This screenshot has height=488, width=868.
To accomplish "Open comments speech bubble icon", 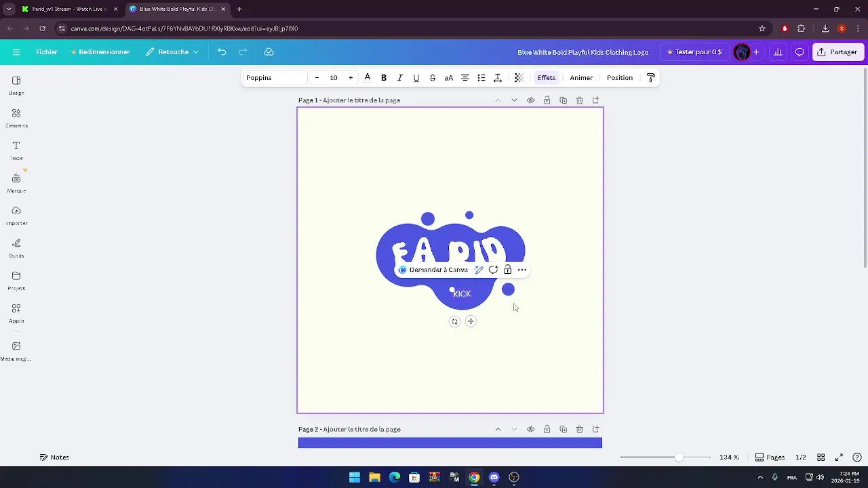I will click(x=800, y=52).
